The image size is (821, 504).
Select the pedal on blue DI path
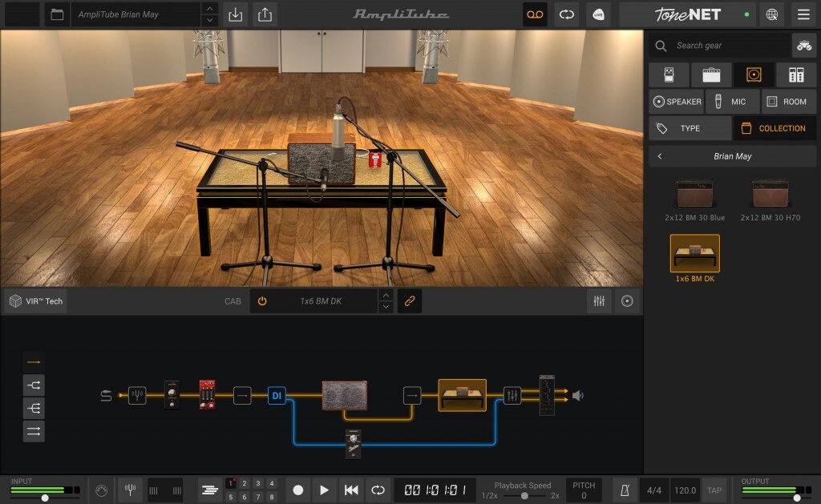[x=354, y=444]
